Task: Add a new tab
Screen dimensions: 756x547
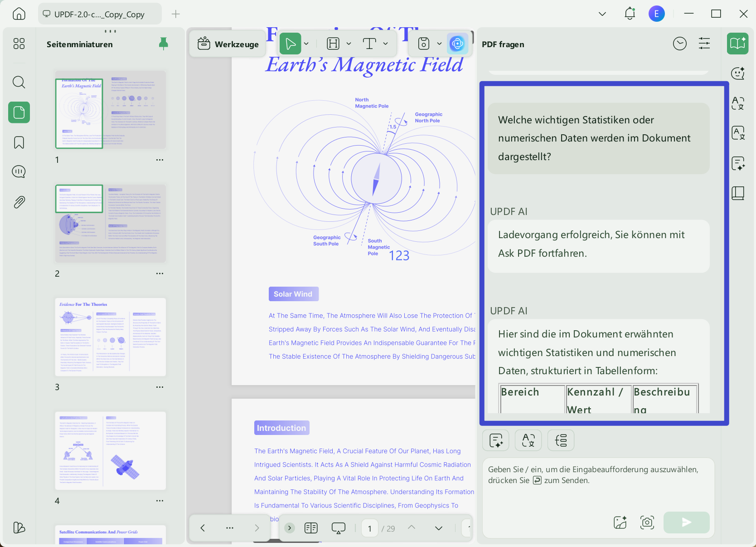Action: coord(176,14)
